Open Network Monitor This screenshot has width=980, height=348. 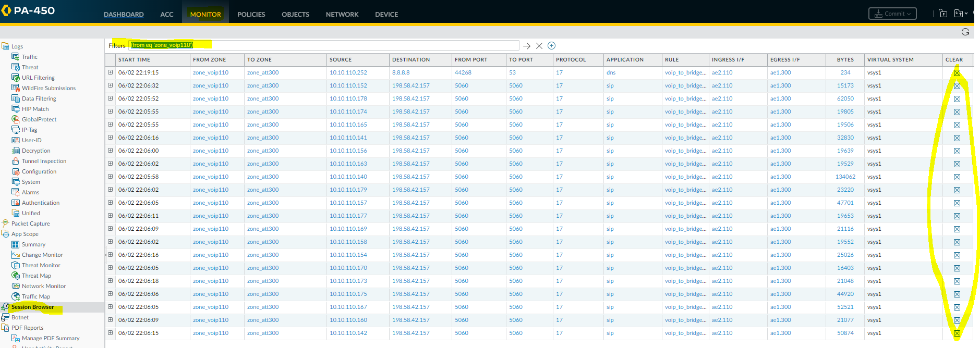[x=44, y=286]
